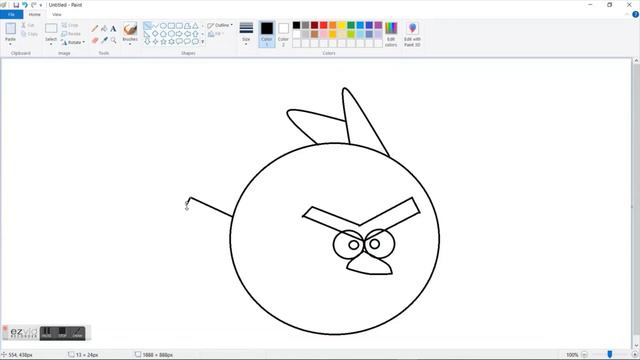Viewport: 640px width, 360px height.
Task: Open the Select dropdown arrow
Action: (x=51, y=44)
